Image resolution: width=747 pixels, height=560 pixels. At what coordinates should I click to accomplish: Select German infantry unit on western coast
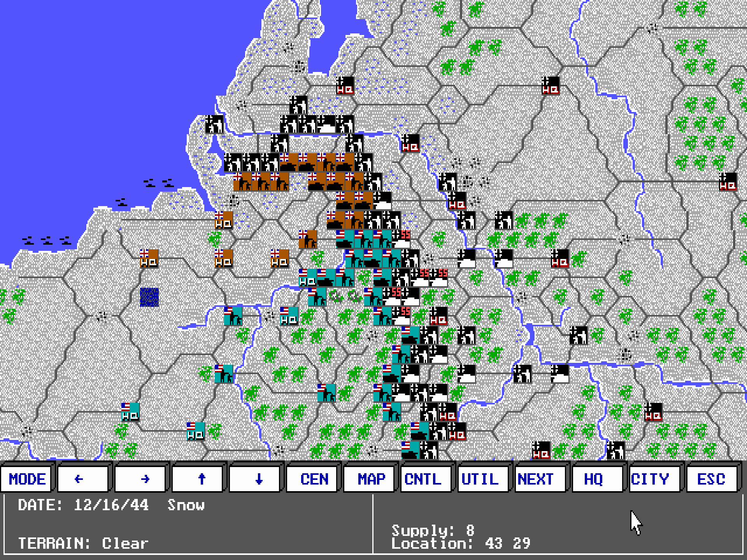tap(214, 124)
